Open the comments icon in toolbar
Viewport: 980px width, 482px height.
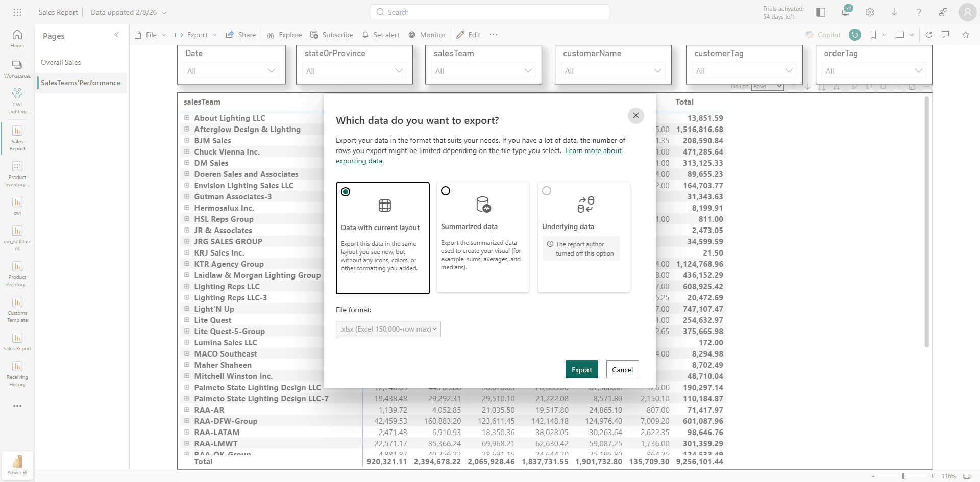[x=945, y=35]
